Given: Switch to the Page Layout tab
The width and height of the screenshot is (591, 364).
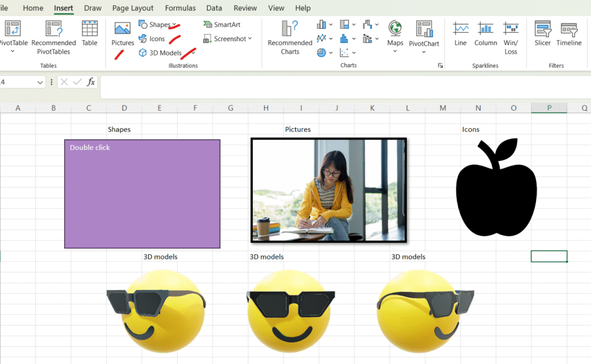Looking at the screenshot, I should [x=133, y=8].
